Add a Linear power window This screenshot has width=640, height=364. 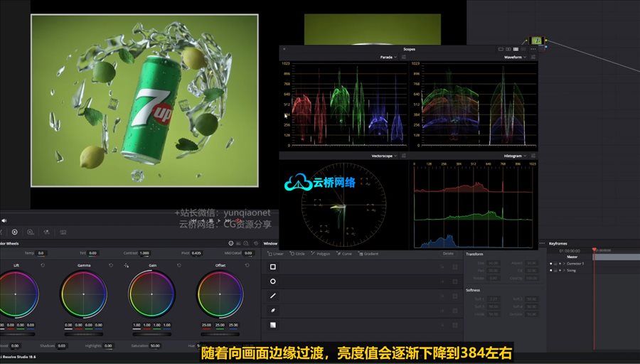point(276,254)
